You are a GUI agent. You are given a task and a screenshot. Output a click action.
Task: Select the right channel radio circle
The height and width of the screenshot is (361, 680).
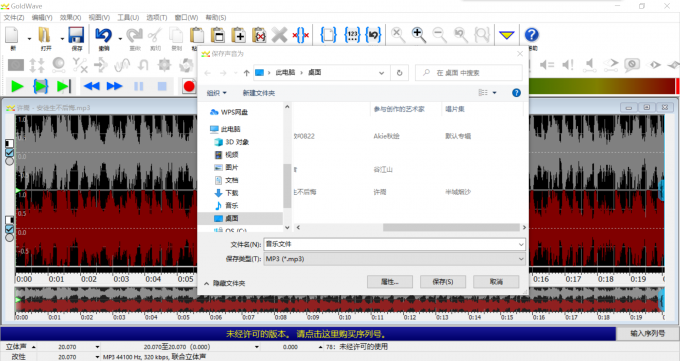9,237
